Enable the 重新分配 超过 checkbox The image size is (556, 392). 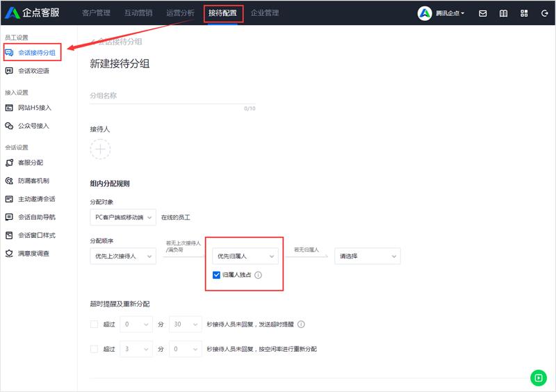95,349
